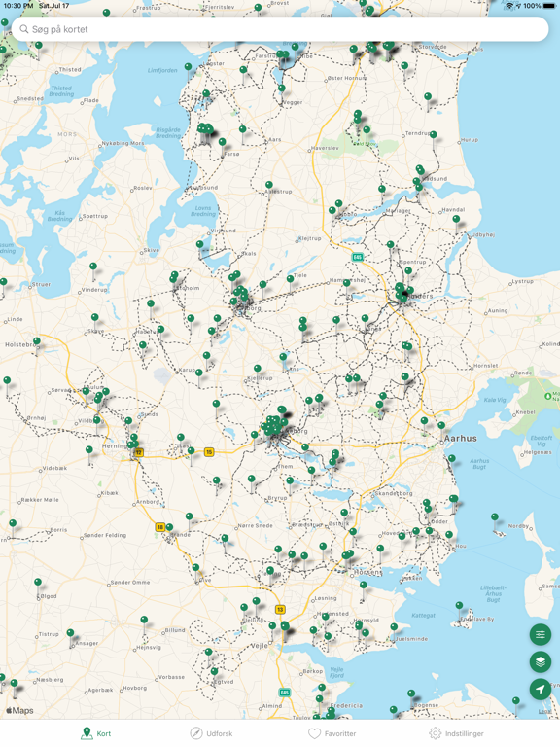
Task: Select the pin above Kjellerup
Action: (x=257, y=369)
